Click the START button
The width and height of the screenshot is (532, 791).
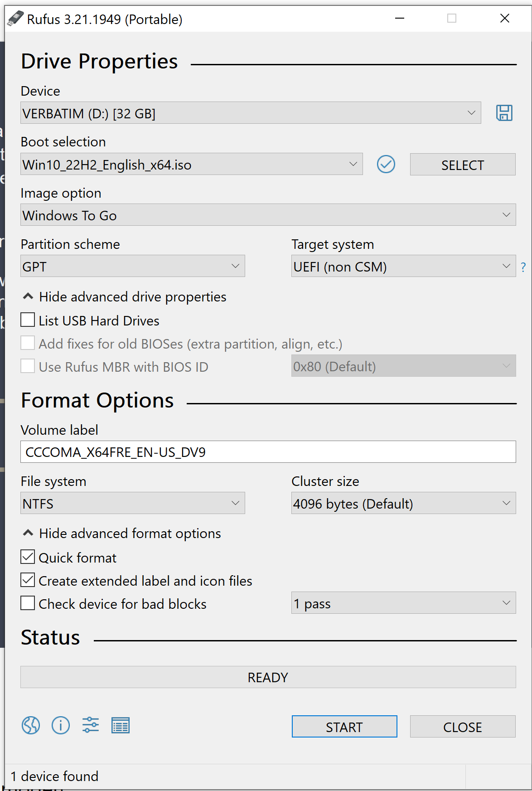(x=344, y=727)
